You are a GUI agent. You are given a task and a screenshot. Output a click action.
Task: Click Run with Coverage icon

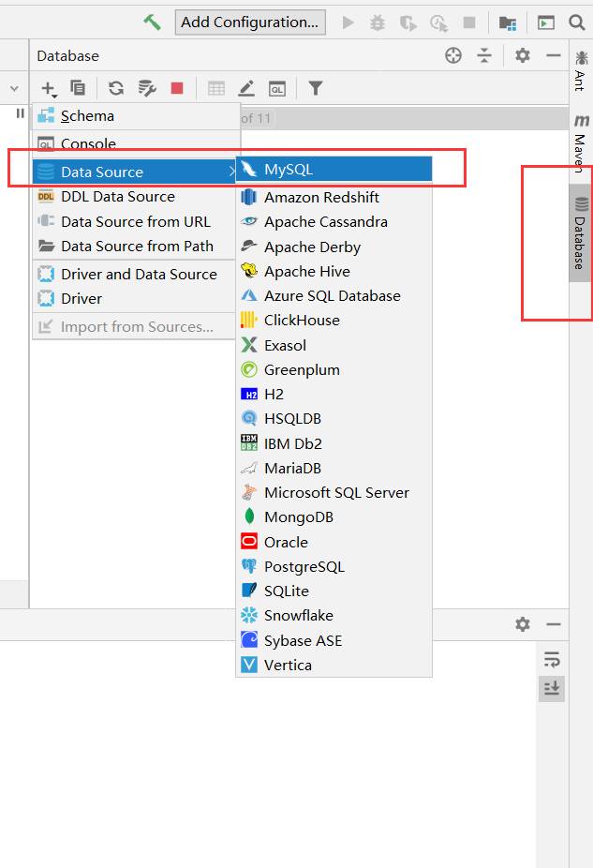click(x=408, y=22)
